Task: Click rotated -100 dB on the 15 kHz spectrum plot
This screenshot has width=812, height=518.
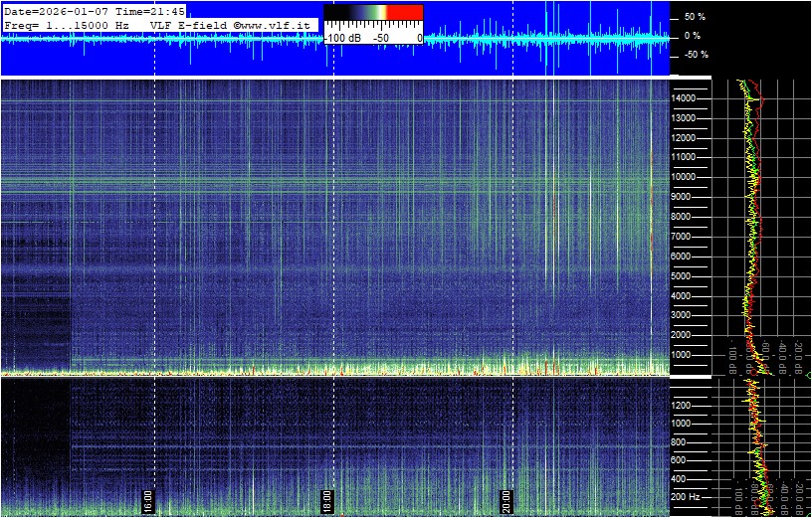Action: pyautogui.click(x=734, y=355)
